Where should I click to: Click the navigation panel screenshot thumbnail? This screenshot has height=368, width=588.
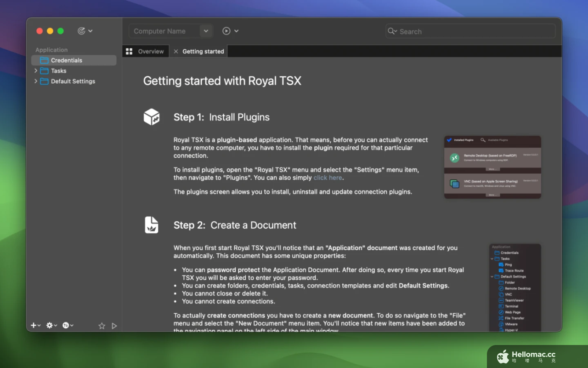515,287
